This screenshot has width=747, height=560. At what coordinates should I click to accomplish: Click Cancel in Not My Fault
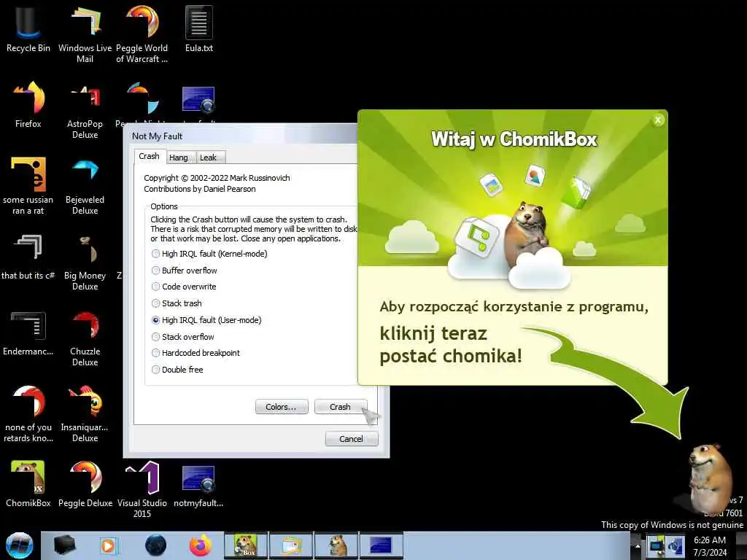tap(352, 438)
